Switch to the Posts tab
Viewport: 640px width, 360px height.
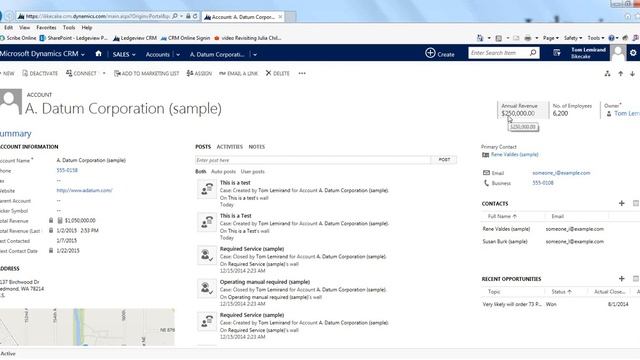tap(203, 147)
